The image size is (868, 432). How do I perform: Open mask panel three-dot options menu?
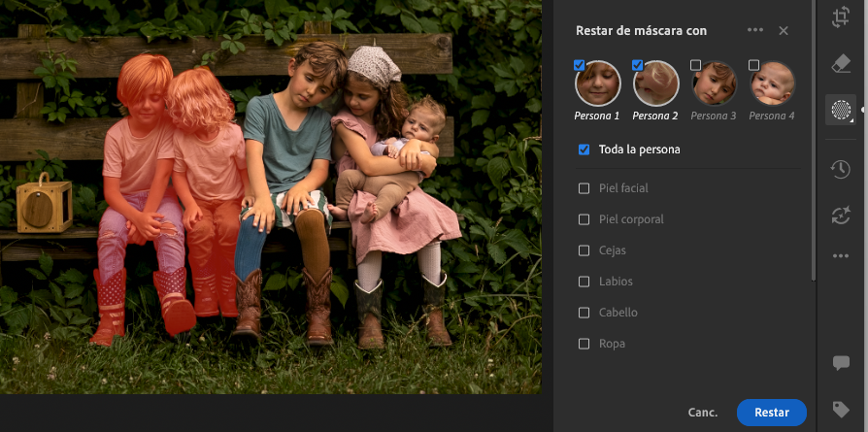pyautogui.click(x=754, y=30)
